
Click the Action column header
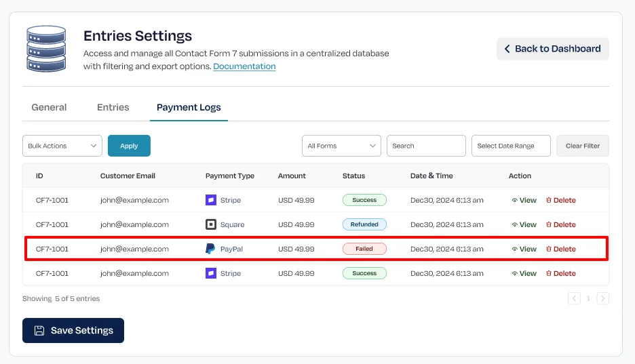pos(520,176)
